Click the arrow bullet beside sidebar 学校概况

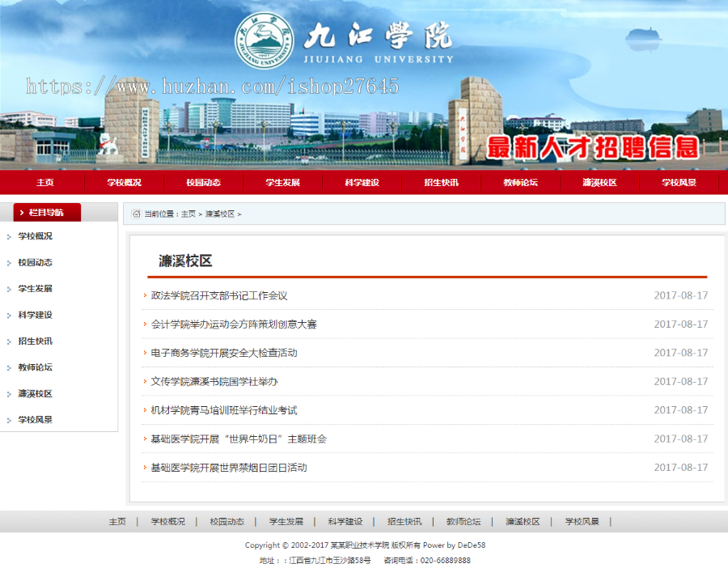click(x=9, y=237)
